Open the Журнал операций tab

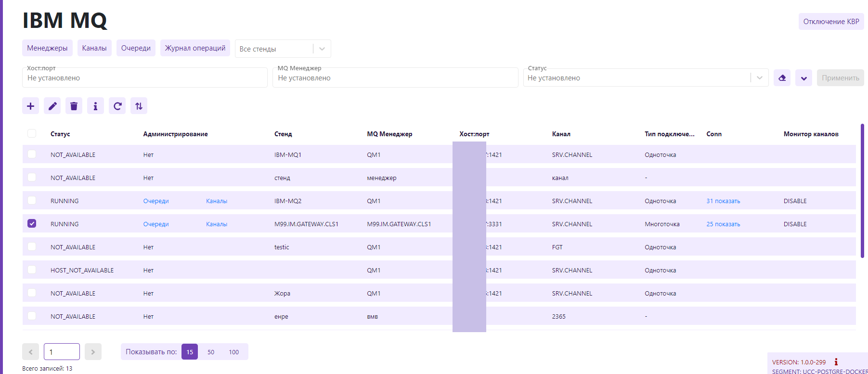coord(195,48)
